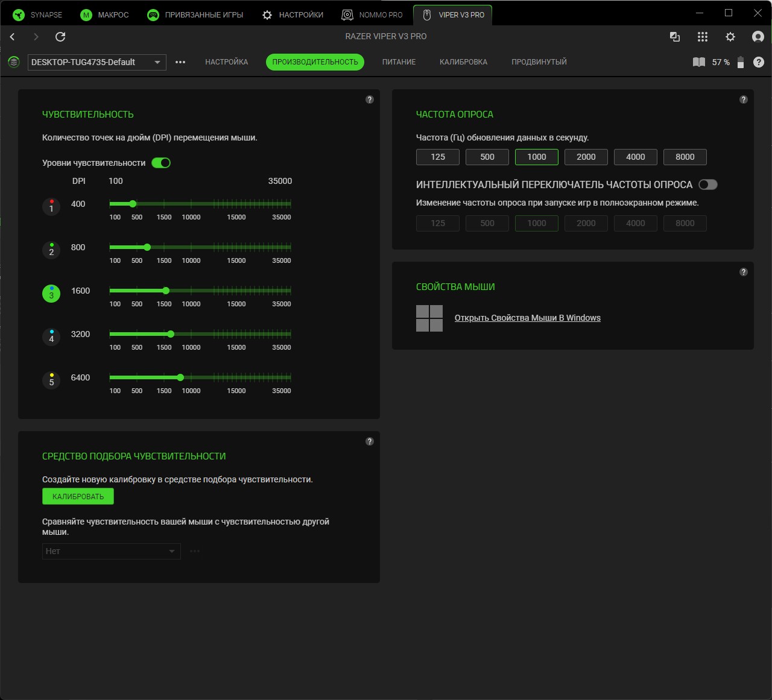Set polling rate to 2000 Hz
This screenshot has width=772, height=700.
(x=586, y=157)
